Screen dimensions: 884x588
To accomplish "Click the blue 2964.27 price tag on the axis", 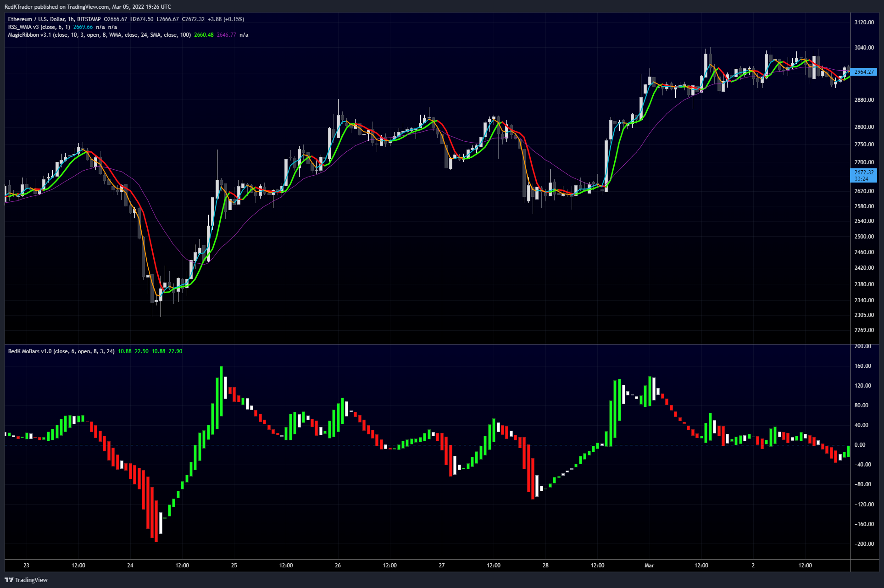I will [864, 72].
